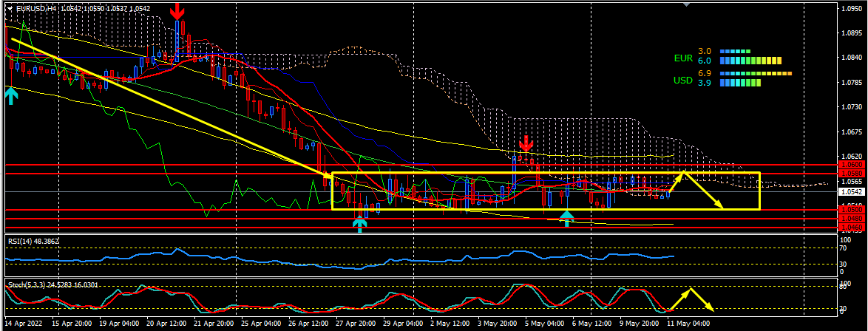Click the red down arrow at chart top
This screenshot has width=868, height=331.
(x=177, y=11)
